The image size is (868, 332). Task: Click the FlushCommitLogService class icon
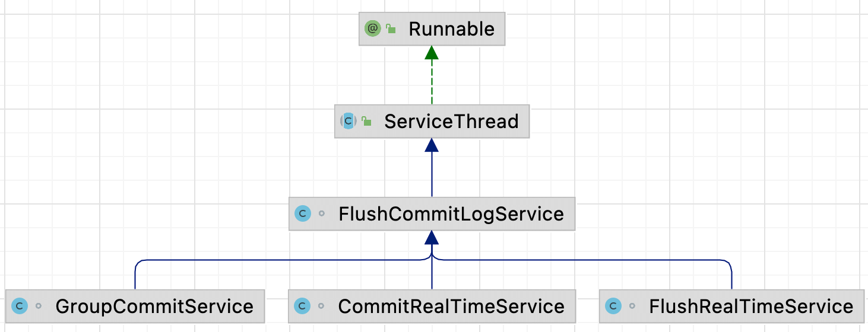point(303,213)
